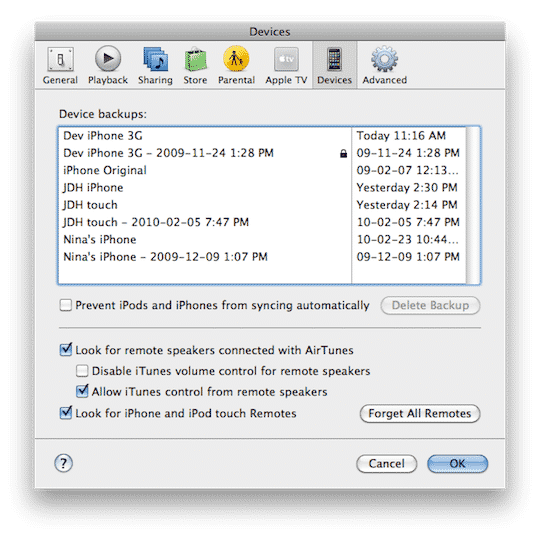Enable Prevent iPods and iPhones from syncing
The image size is (540, 536).
(65, 305)
